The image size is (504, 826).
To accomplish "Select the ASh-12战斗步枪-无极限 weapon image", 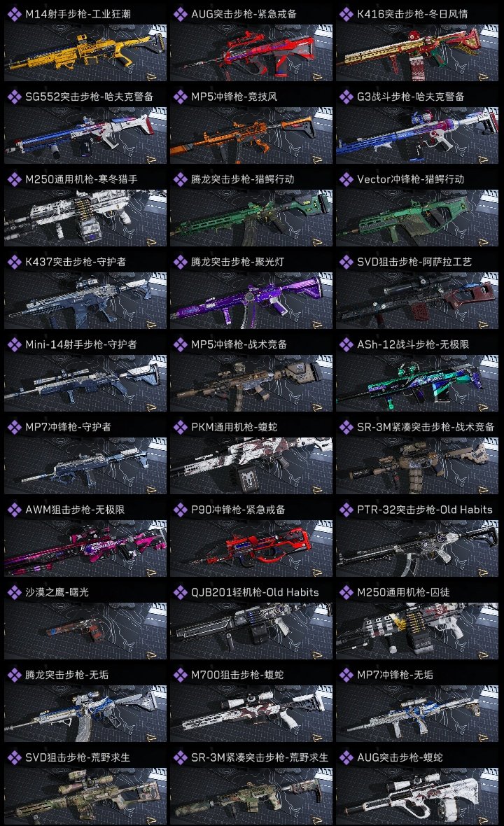I will [417, 383].
